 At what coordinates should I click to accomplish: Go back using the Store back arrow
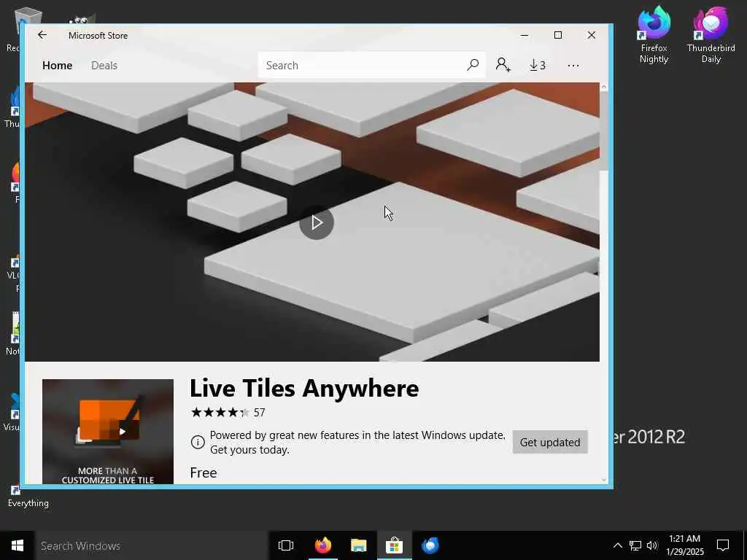[42, 35]
